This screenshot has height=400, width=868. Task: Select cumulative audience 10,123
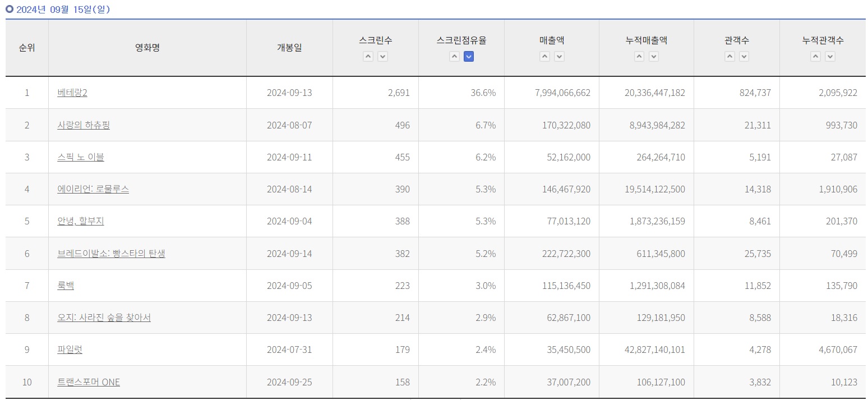[x=844, y=382]
